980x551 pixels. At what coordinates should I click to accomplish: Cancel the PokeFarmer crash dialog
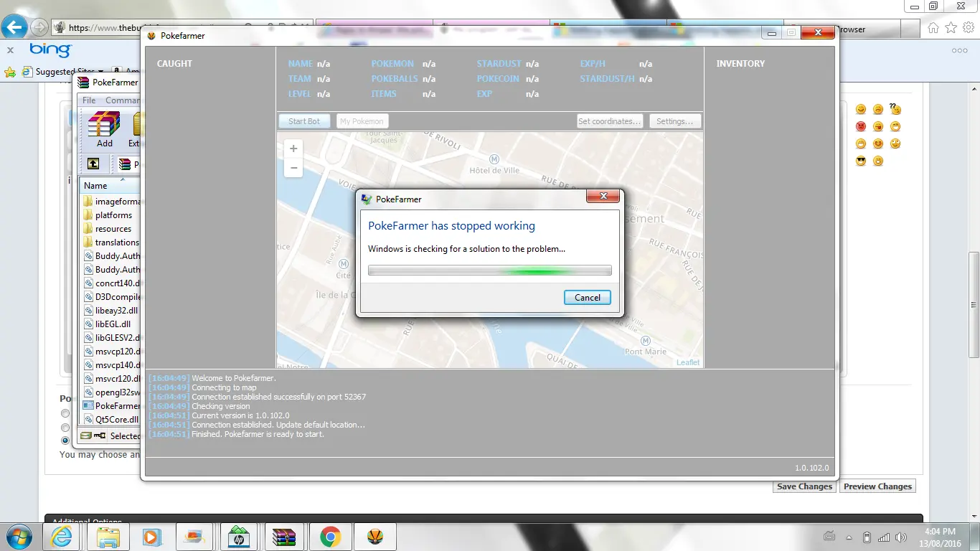pyautogui.click(x=587, y=298)
